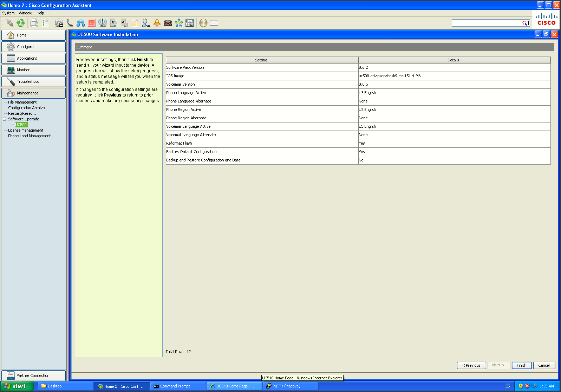The height and width of the screenshot is (392, 561).
Task: Click the Cancel button
Action: (544, 365)
